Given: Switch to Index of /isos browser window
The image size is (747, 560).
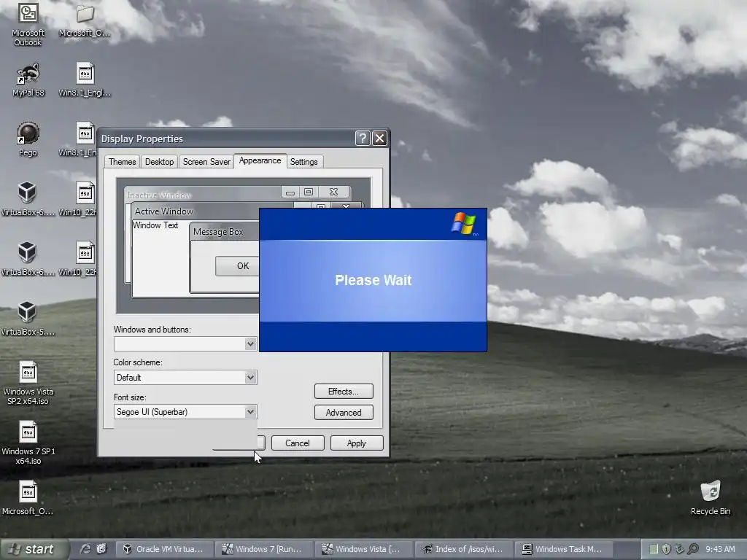Looking at the screenshot, I should point(463,549).
